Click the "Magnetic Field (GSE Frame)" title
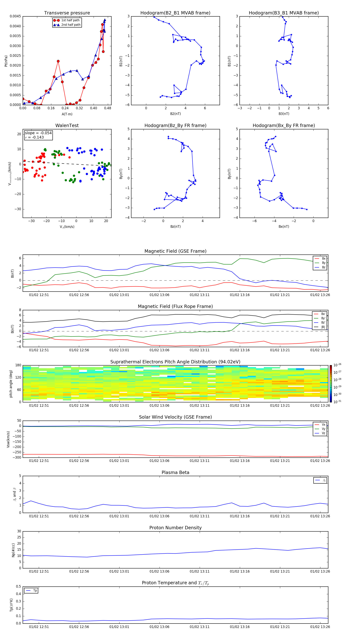The height and width of the screenshot is (644, 351). 175,251
